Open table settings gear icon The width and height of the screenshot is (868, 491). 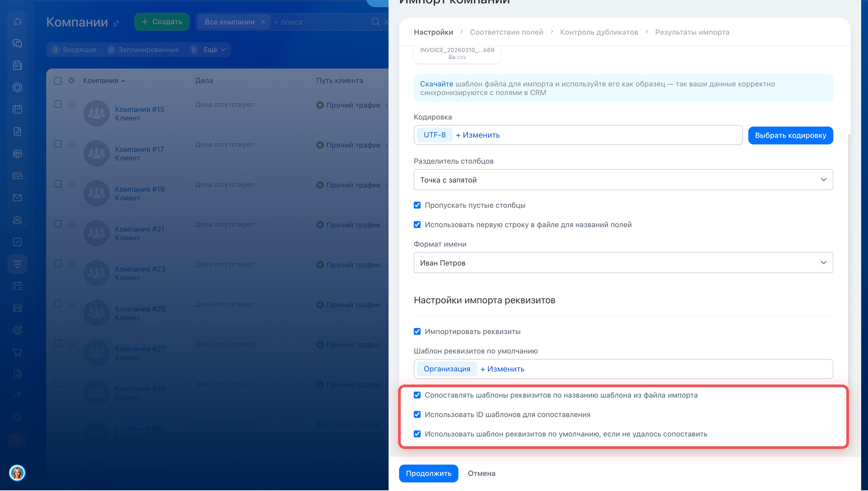click(x=71, y=81)
